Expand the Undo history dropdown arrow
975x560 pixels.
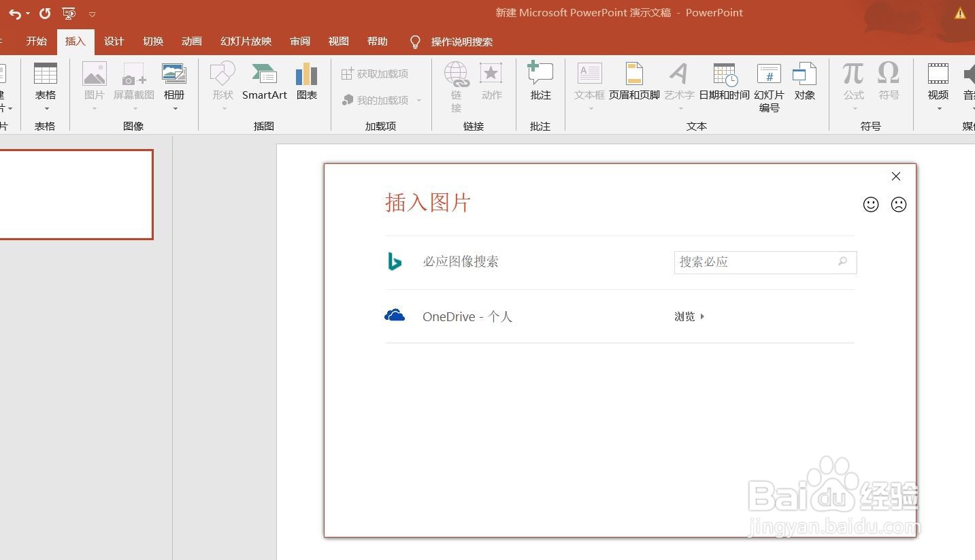click(28, 14)
